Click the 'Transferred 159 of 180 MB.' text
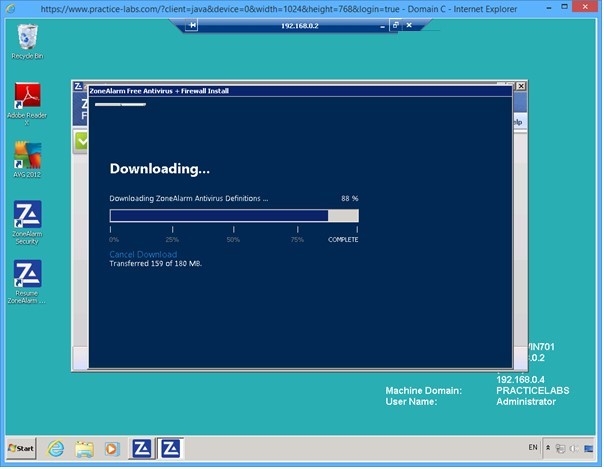The height and width of the screenshot is (469, 604). pos(156,264)
